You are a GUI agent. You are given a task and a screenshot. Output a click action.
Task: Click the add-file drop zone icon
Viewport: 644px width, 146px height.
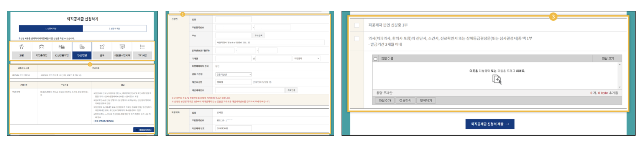tap(497, 80)
